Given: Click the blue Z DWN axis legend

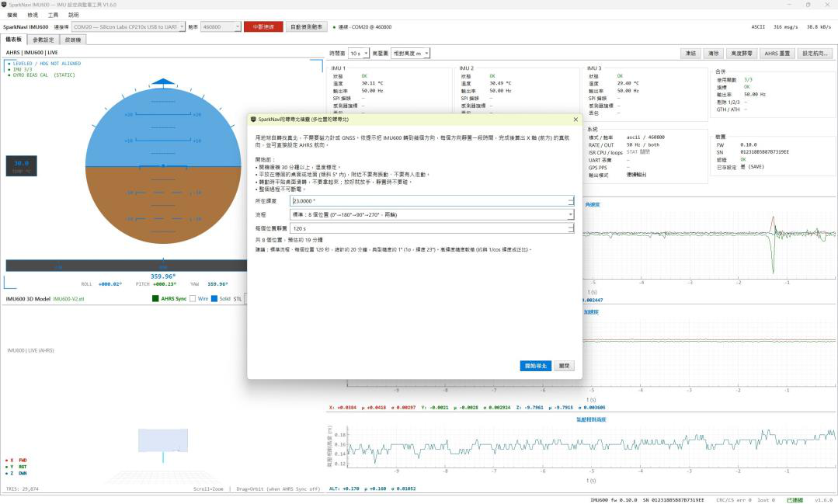Looking at the screenshot, I should click(16, 474).
